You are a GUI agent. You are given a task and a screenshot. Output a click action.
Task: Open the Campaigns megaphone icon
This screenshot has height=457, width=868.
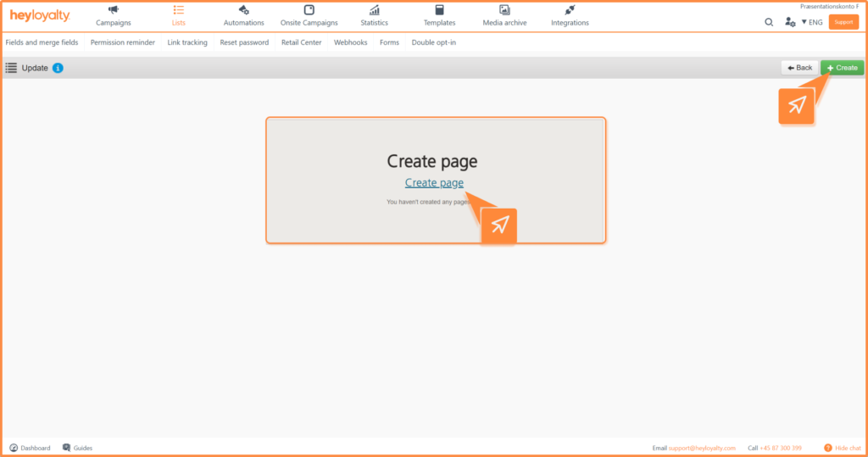pyautogui.click(x=114, y=10)
